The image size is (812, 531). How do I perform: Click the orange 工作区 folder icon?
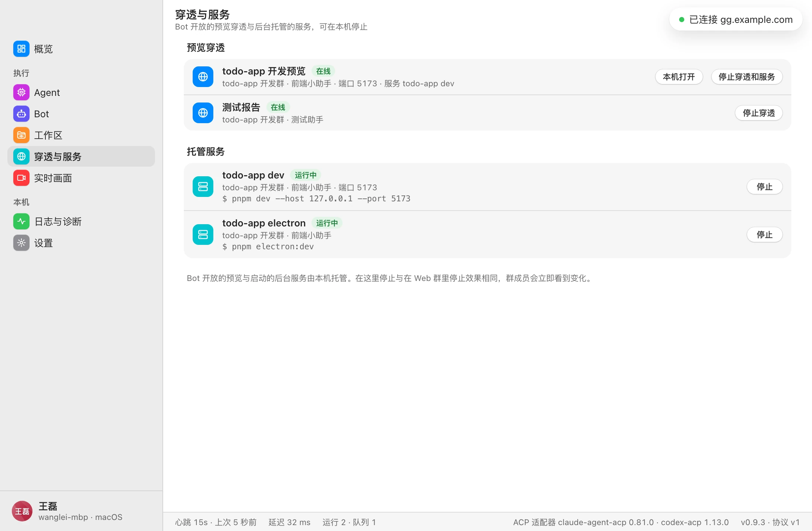coord(21,135)
